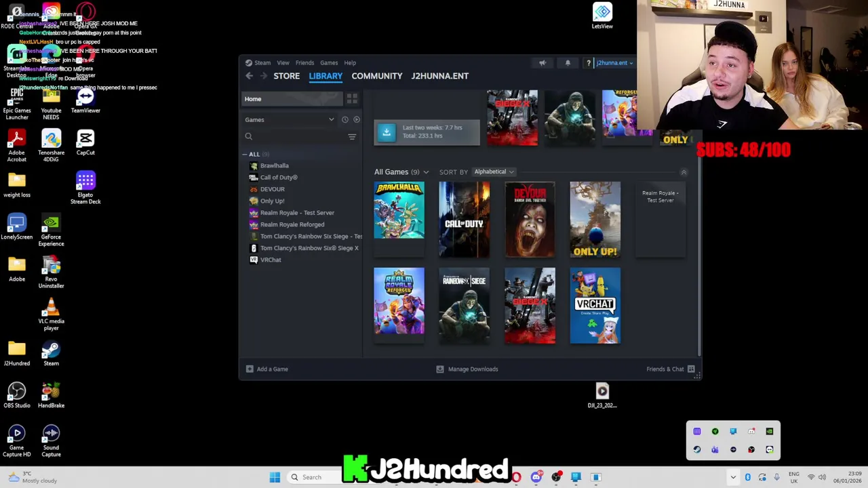Screen dimensions: 868x488
Task: Open the Games filter dropdown
Action: 290,120
